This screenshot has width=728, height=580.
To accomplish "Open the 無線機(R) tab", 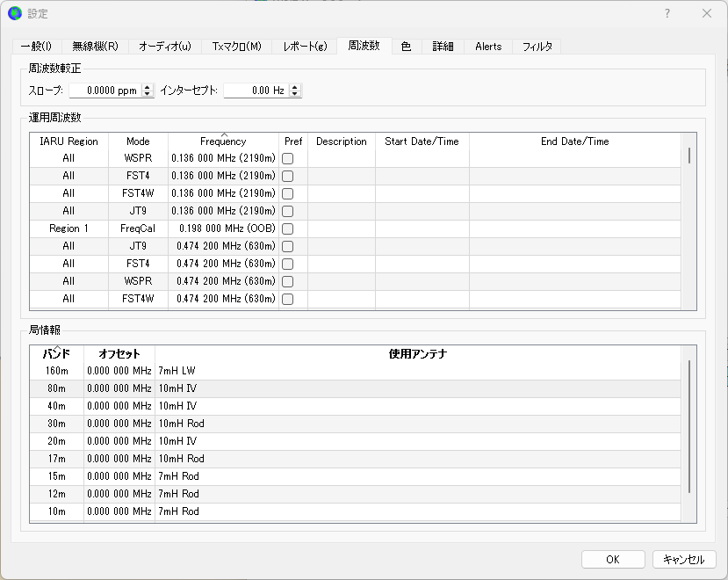I will tap(95, 47).
